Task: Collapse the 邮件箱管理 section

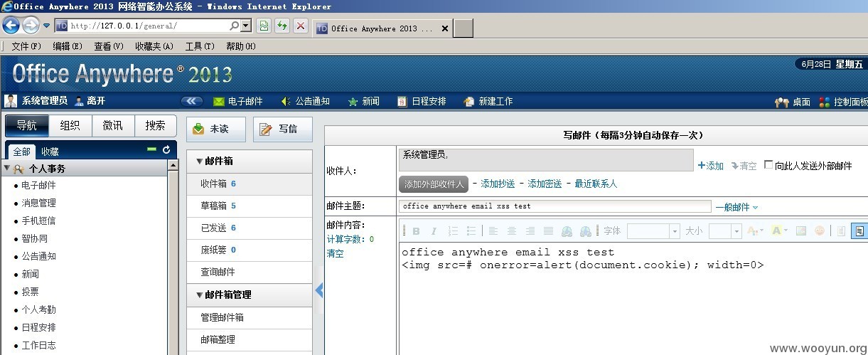Action: pyautogui.click(x=199, y=295)
